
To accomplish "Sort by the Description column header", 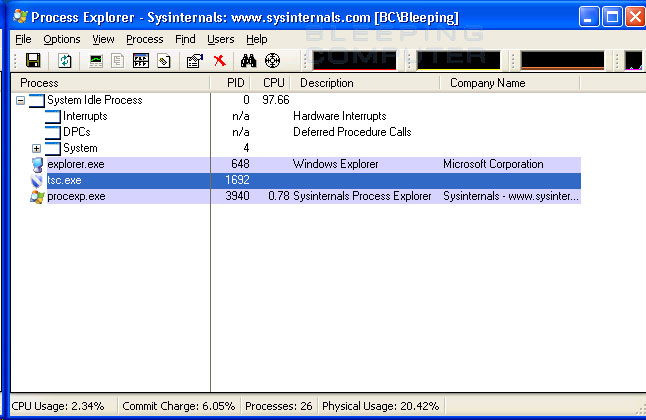I will (365, 83).
